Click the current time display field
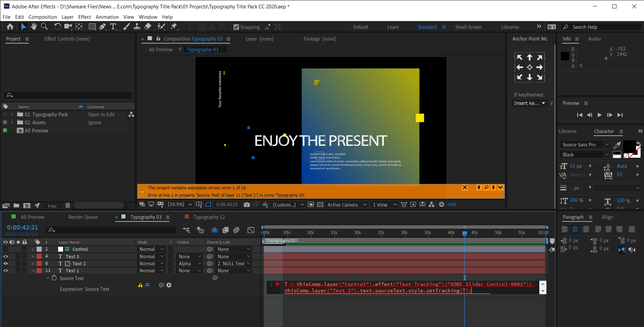644x327 pixels. click(22, 227)
